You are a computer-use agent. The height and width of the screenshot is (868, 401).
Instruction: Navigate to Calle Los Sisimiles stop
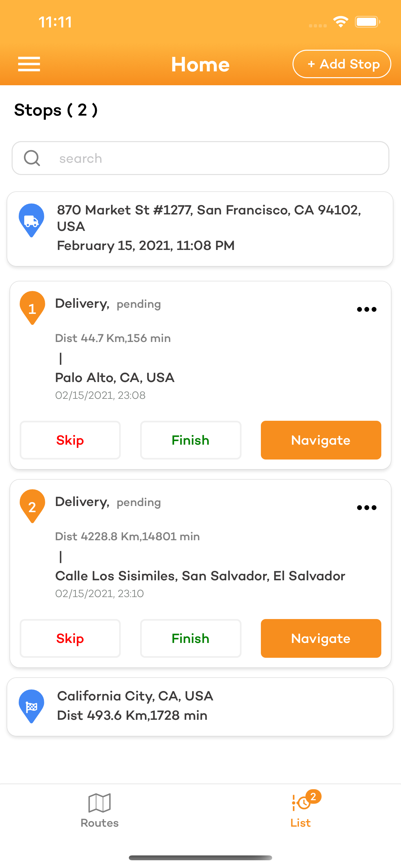click(x=321, y=638)
